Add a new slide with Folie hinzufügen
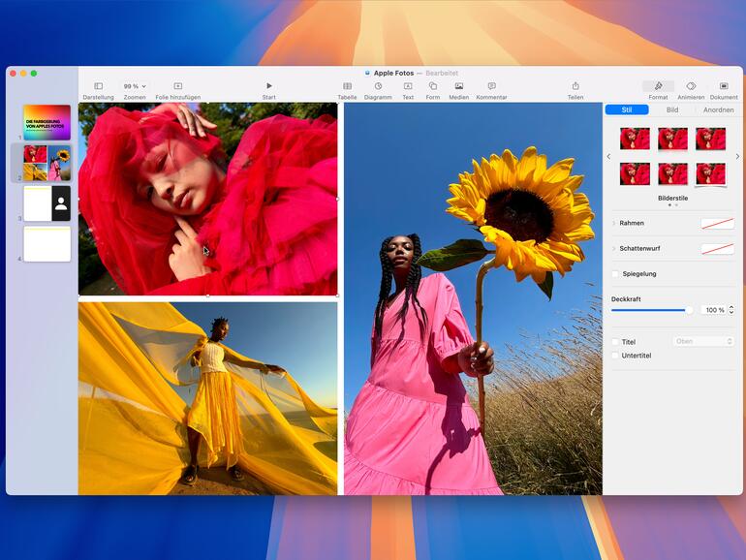The height and width of the screenshot is (560, 746). (x=177, y=86)
